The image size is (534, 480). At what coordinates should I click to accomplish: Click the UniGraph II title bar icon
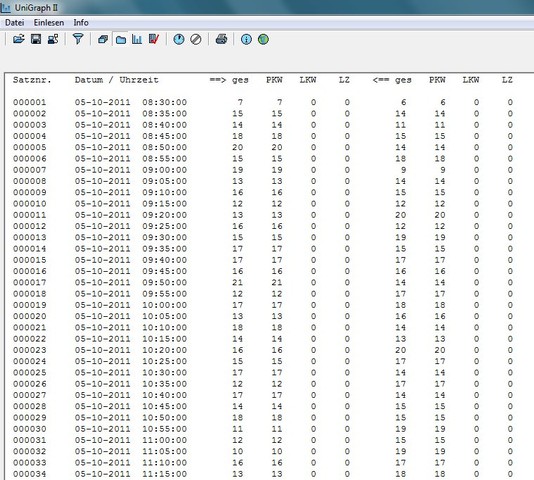6,7
